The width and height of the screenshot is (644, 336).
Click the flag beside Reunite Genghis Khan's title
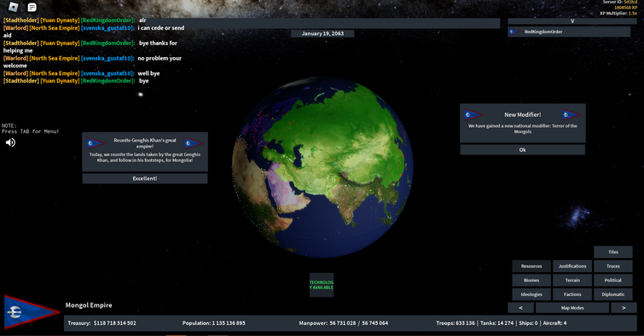[96, 143]
